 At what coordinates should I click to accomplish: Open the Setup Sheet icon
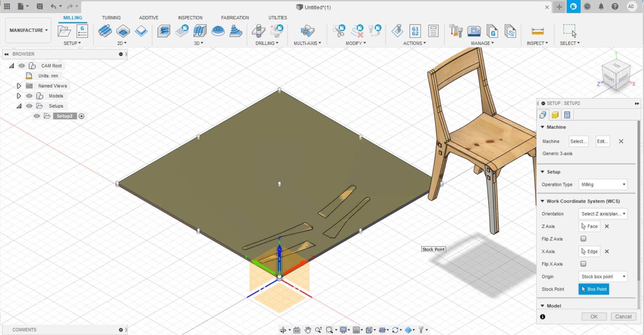click(x=433, y=31)
